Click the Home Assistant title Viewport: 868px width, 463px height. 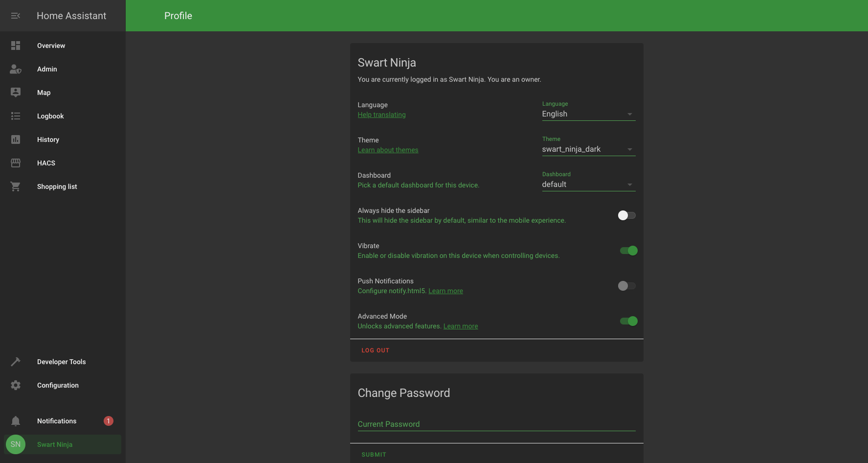tap(71, 16)
